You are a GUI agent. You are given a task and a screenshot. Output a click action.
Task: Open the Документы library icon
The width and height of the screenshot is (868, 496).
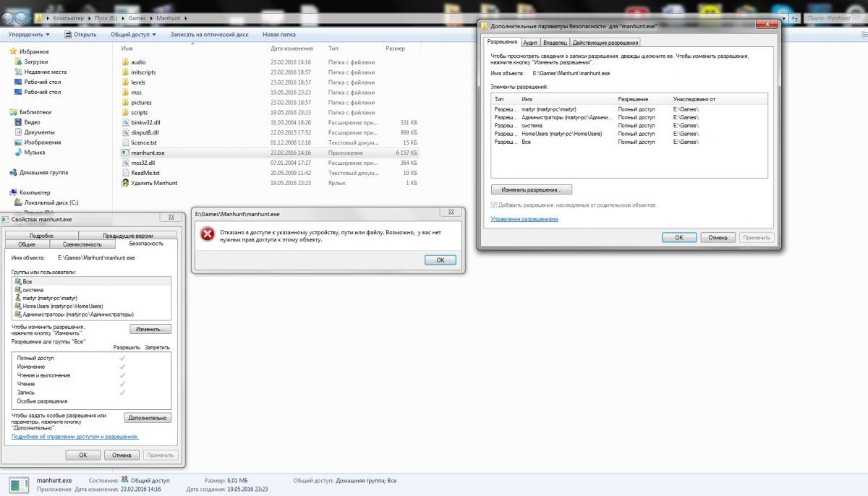[18, 132]
